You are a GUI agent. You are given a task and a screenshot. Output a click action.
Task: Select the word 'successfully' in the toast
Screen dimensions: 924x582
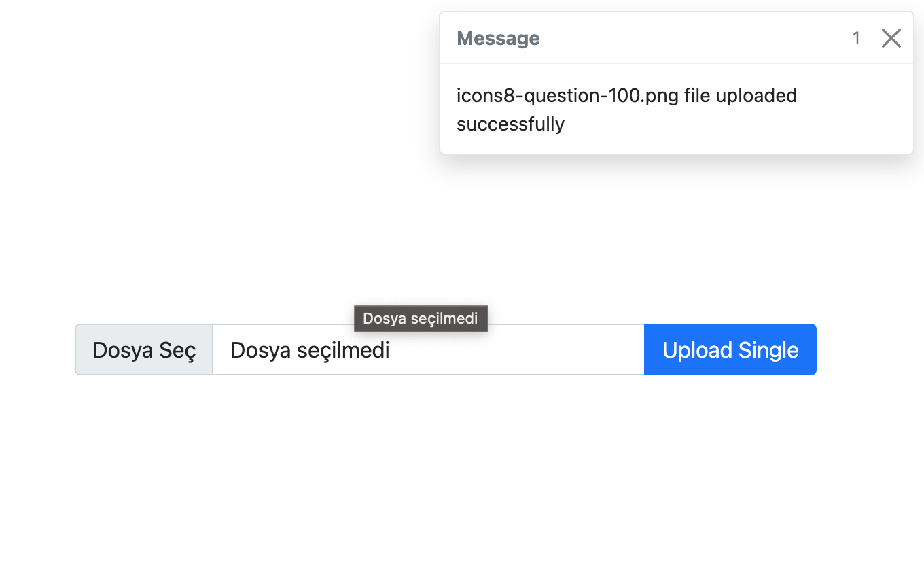(x=510, y=124)
